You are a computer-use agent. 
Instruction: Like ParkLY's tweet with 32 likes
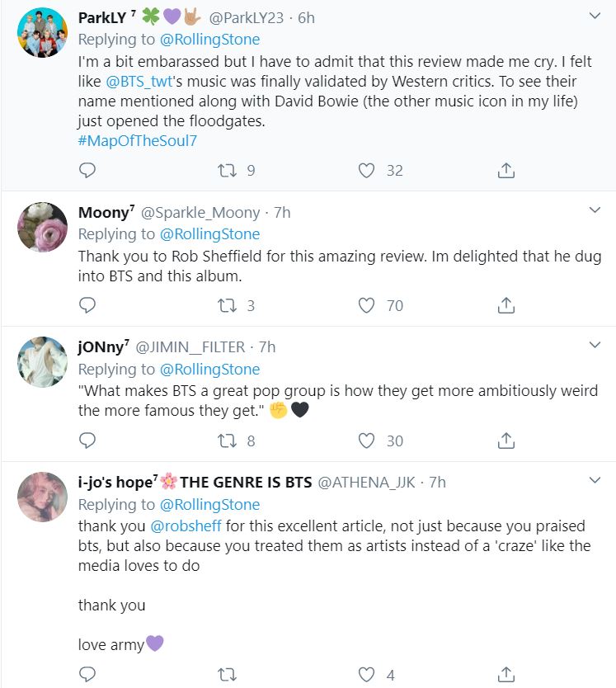point(367,171)
